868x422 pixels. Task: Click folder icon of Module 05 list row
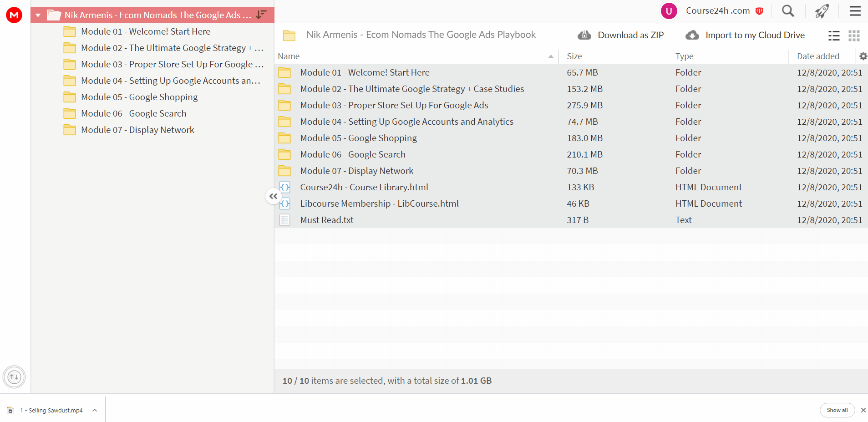(x=284, y=138)
